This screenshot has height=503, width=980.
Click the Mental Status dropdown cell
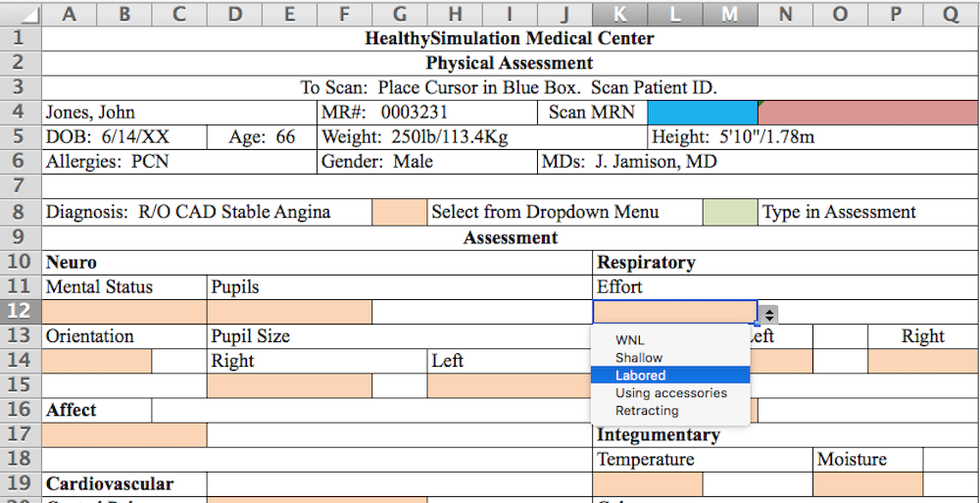pos(123,312)
